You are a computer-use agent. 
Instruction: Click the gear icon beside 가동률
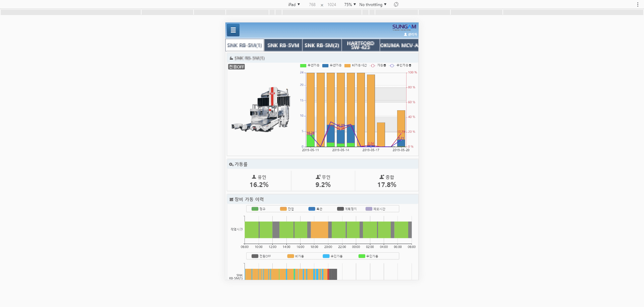point(231,164)
